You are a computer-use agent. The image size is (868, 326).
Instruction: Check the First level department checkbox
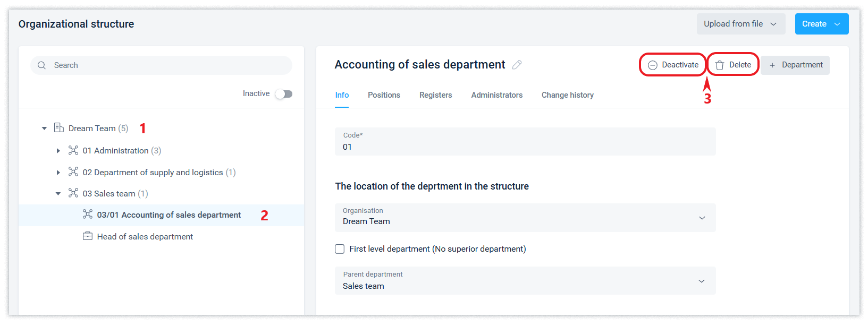coord(340,249)
